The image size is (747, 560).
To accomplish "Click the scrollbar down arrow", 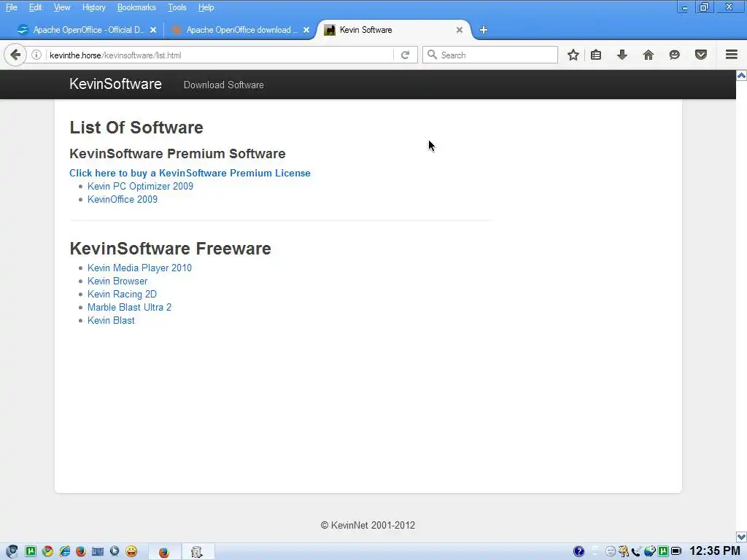I will pyautogui.click(x=741, y=537).
